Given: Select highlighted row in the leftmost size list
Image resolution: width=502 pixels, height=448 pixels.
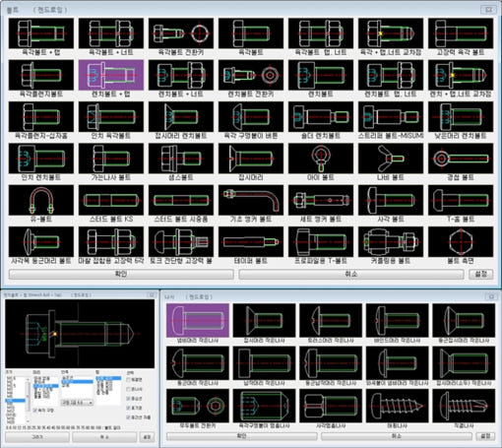Looking at the screenshot, I should click(x=15, y=401).
